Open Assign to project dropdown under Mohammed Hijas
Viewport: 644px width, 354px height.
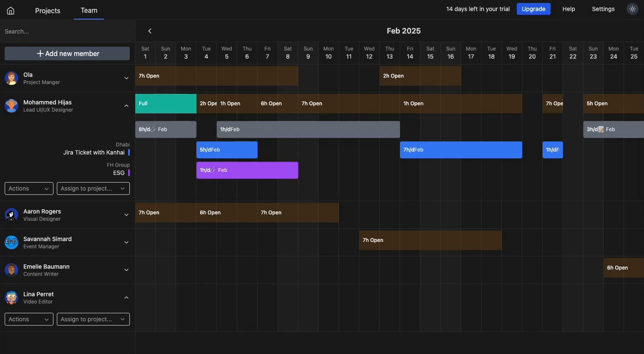(93, 188)
